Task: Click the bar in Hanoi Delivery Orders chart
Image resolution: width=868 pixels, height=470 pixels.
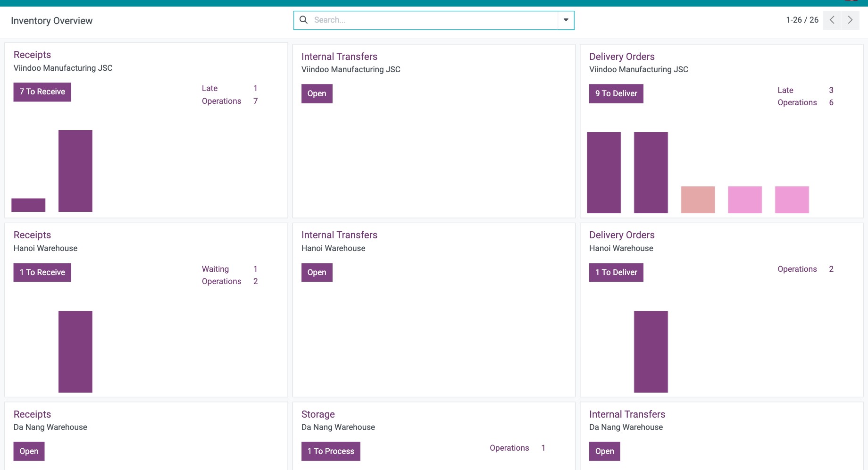Action: (651, 352)
